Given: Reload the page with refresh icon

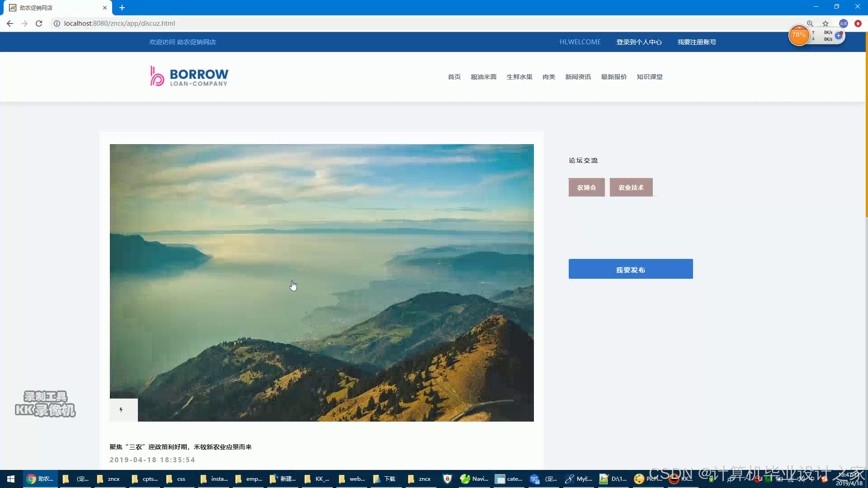Looking at the screenshot, I should 39,23.
